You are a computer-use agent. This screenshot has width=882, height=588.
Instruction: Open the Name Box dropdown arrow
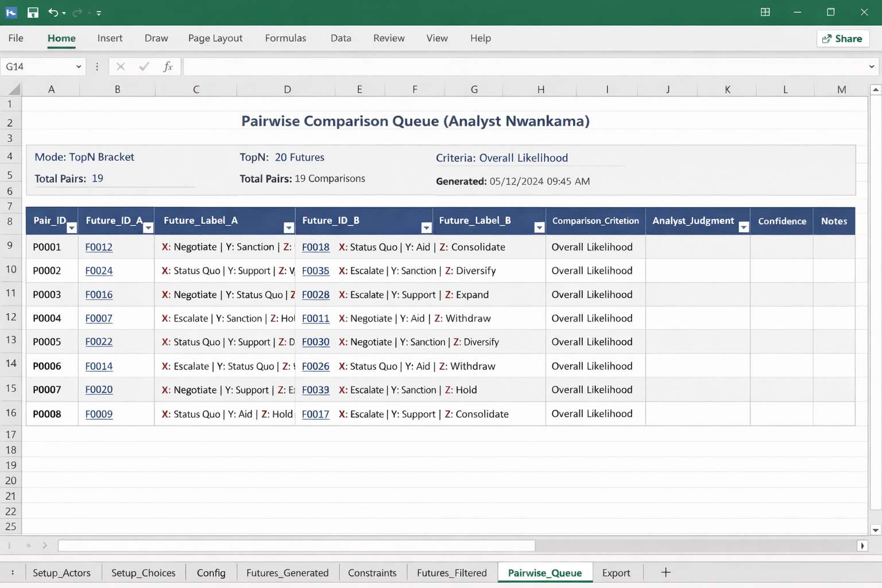point(79,67)
